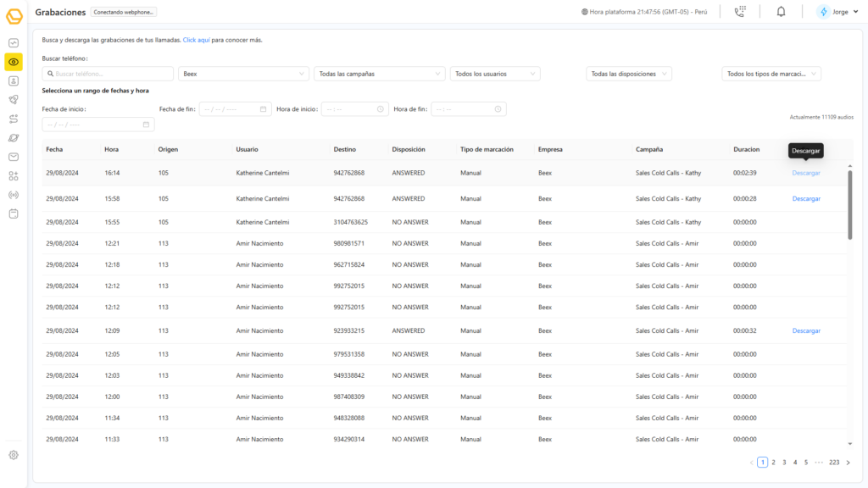Viewport: 868px width, 488px height.
Task: Open the broadcast signal icon in sidebar
Action: pyautogui.click(x=14, y=195)
